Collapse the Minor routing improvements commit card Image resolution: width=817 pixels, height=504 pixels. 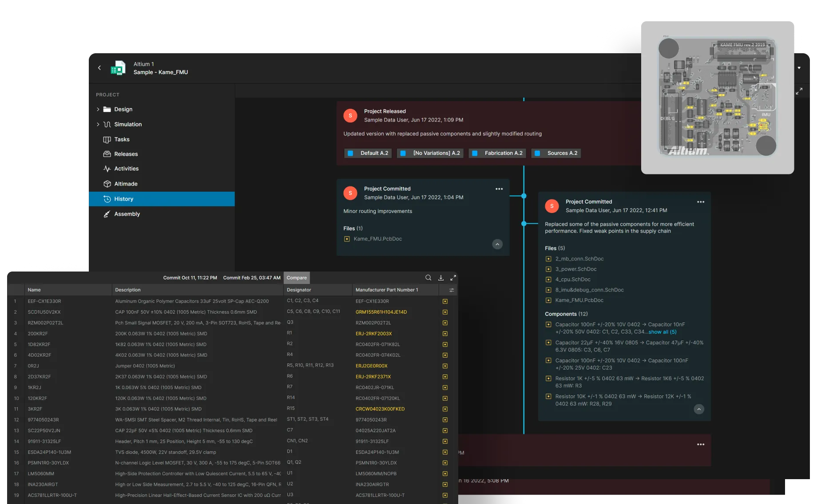tap(497, 244)
